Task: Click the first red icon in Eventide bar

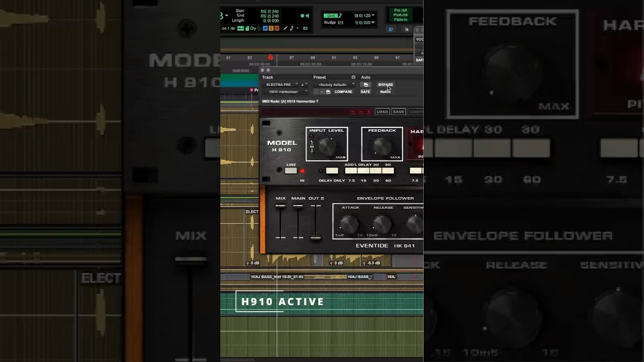Action: [353, 112]
